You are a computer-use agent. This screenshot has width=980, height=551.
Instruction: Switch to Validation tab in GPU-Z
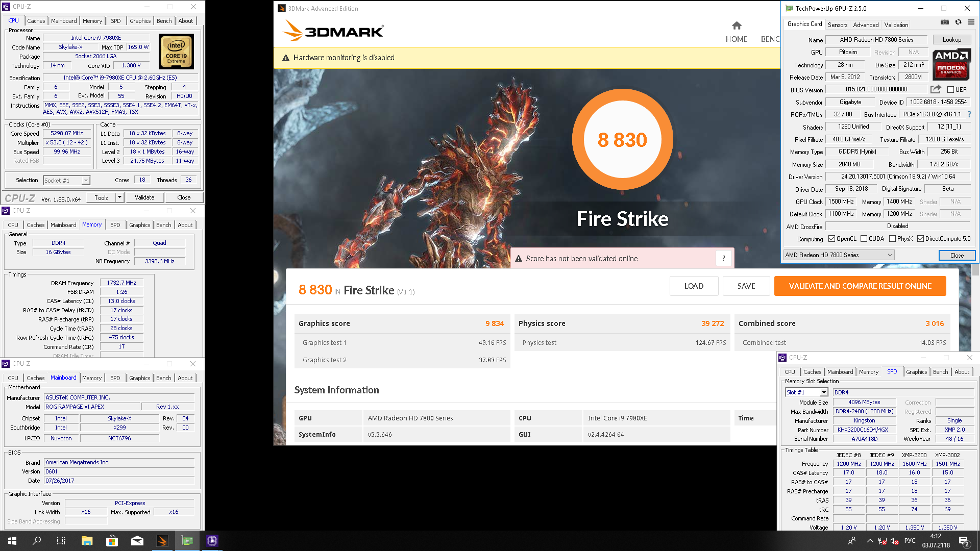pos(896,24)
